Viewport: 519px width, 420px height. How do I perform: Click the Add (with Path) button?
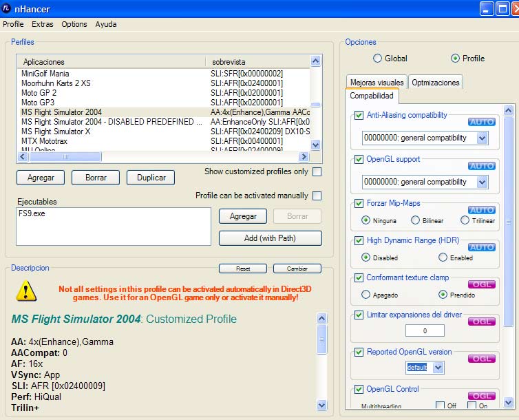pos(270,238)
